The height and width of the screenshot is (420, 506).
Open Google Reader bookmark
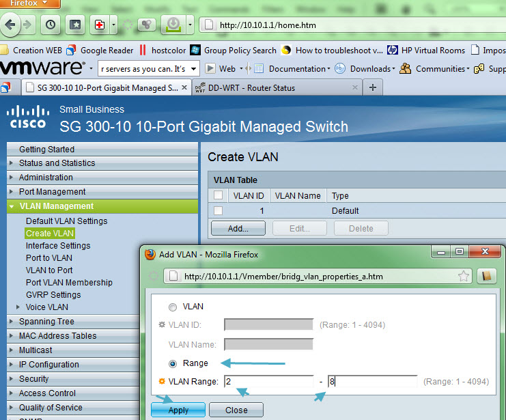(x=100, y=51)
